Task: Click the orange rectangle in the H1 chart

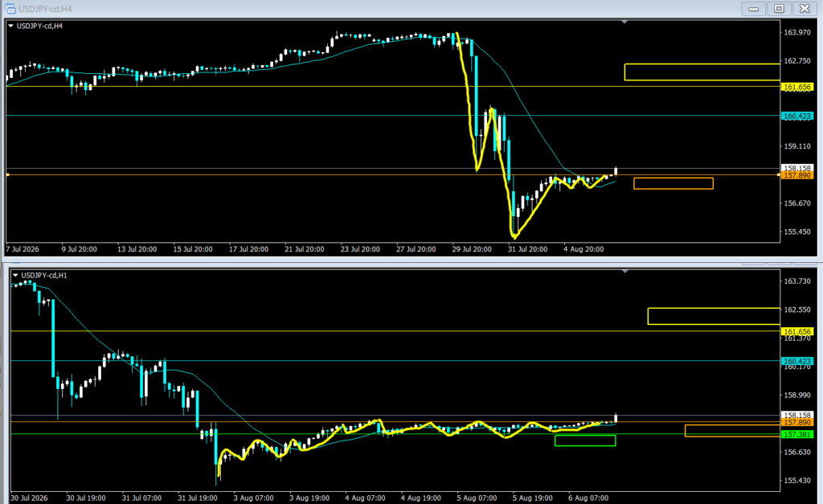Action: click(x=733, y=431)
